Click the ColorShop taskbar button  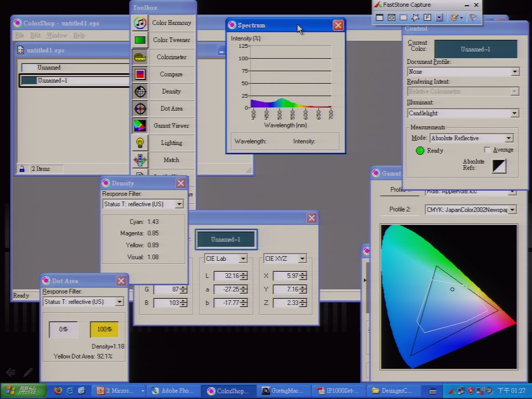[x=228, y=391]
